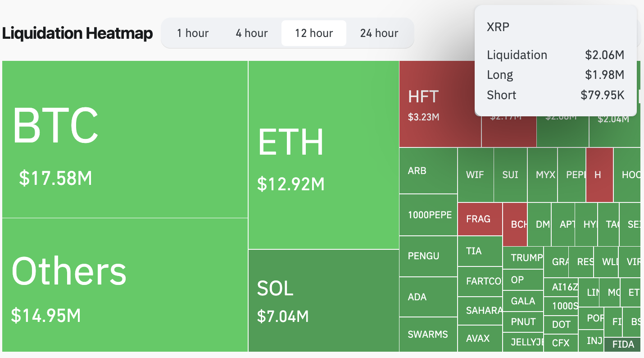Click the SUI heatmap tile
Image resolution: width=644 pixels, height=358 pixels.
510,174
